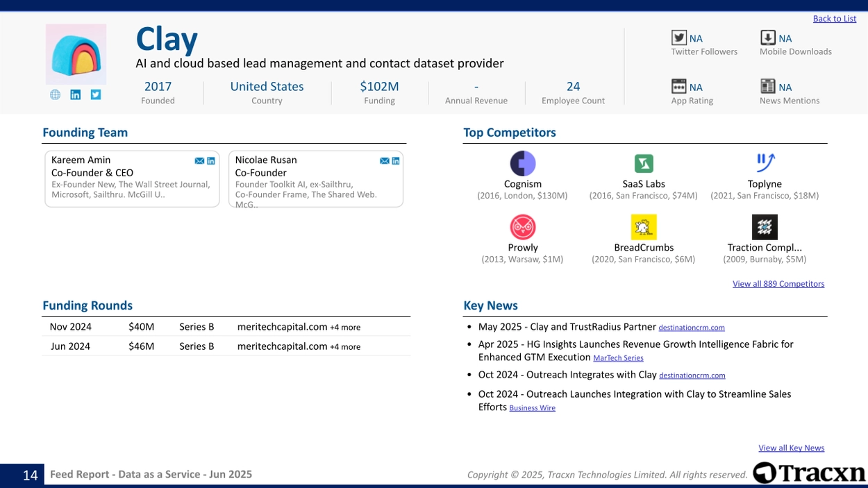Click the Clay company title

(x=167, y=39)
